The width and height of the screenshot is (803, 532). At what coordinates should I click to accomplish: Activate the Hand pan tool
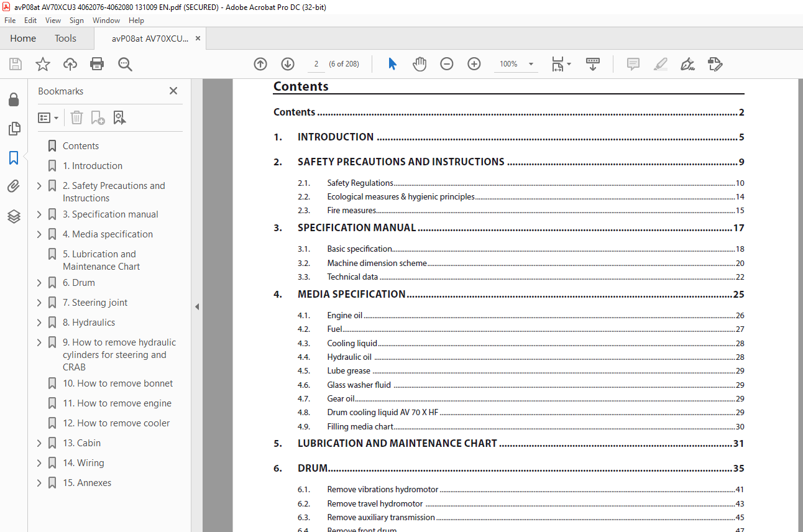pos(420,64)
